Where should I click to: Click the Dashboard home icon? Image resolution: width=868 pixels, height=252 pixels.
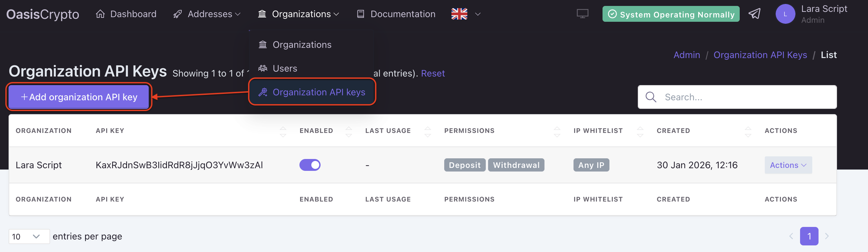pos(100,14)
